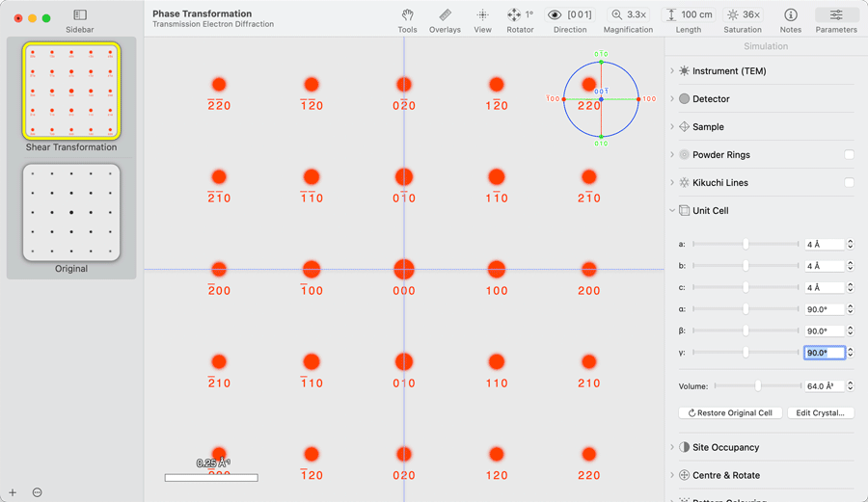Collapse the Unit Cell section
Image resolution: width=868 pixels, height=502 pixels.
672,210
